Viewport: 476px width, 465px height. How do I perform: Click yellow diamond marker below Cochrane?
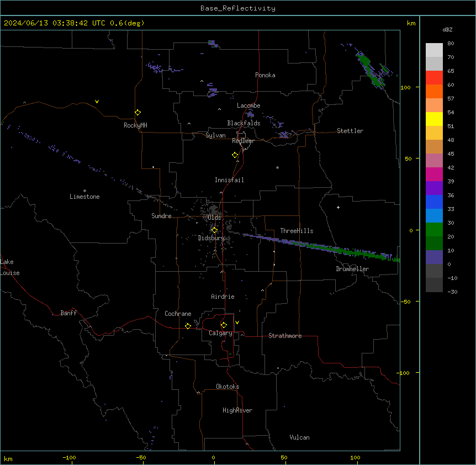coord(188,326)
